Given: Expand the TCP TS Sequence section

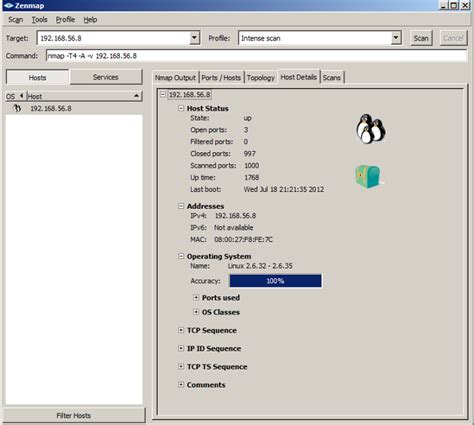Looking at the screenshot, I should [x=181, y=366].
